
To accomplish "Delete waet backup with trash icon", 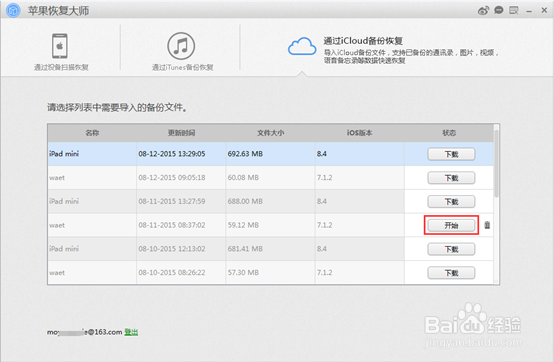I will pyautogui.click(x=487, y=225).
